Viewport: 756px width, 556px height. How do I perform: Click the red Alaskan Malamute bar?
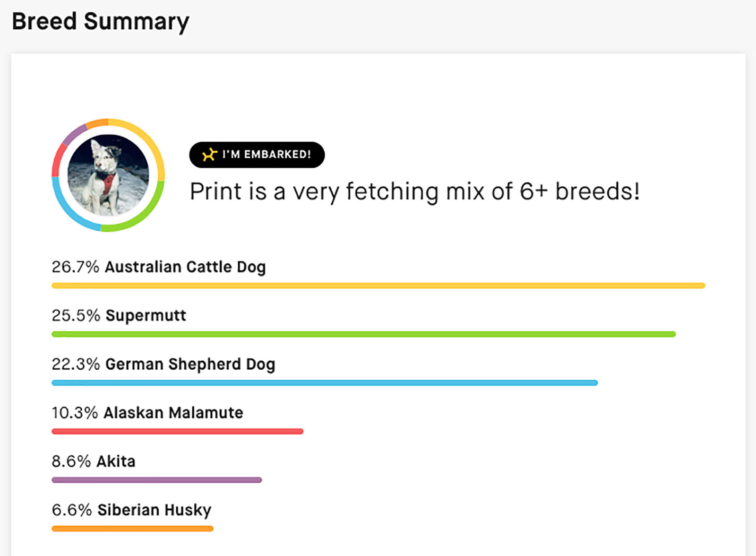pos(177,431)
